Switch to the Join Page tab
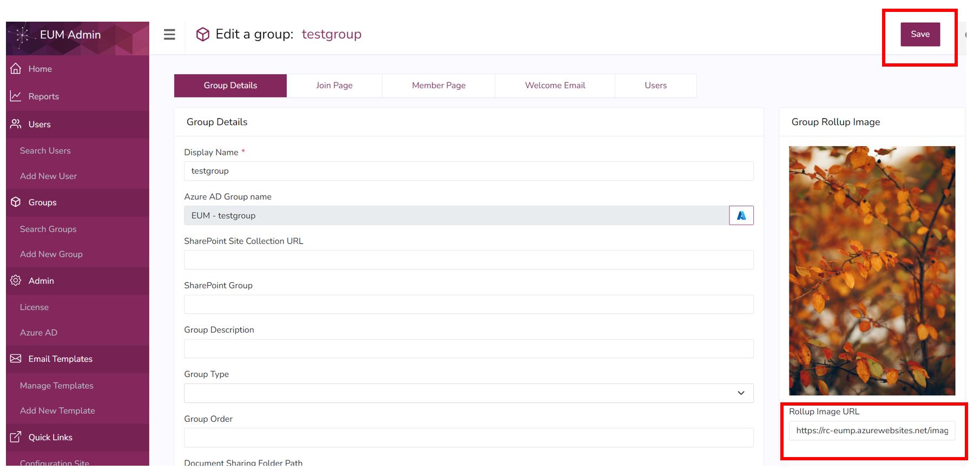Viewport: 980px width, 476px height. pyautogui.click(x=334, y=86)
